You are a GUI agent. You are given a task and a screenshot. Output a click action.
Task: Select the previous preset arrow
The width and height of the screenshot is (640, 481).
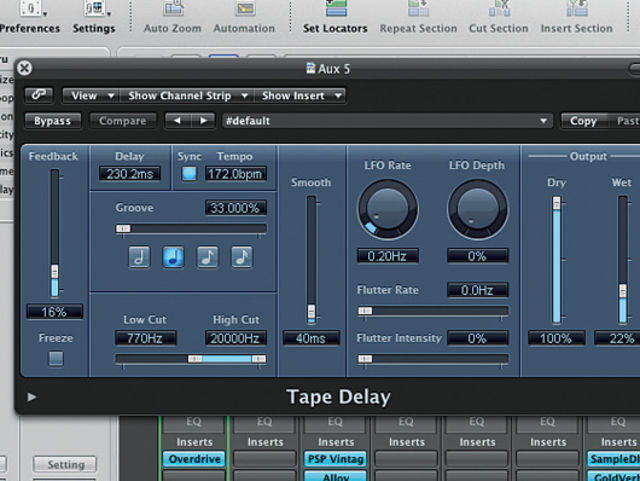coord(177,121)
